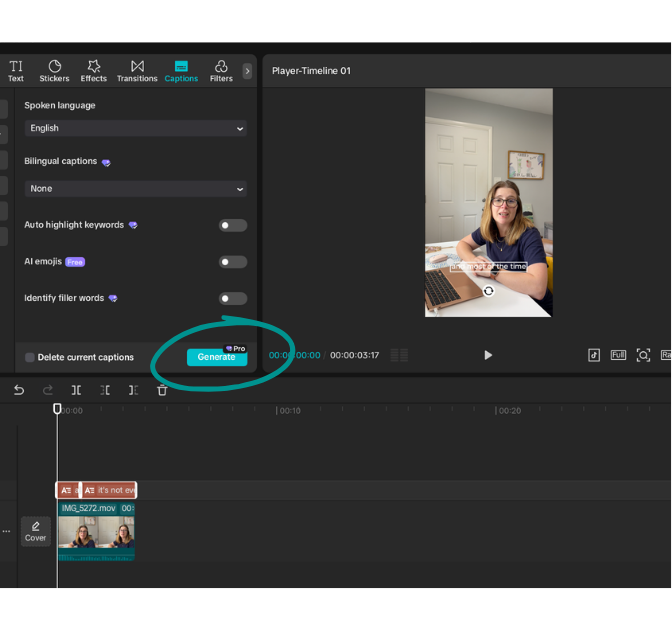Click the Generate captions button
The width and height of the screenshot is (672, 630).
click(x=217, y=357)
